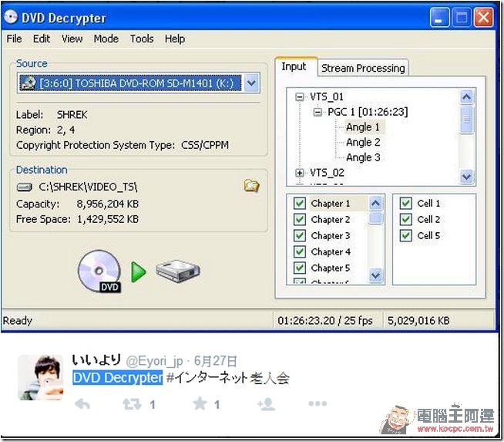Uncheck the Chapter 2 checkbox
The height and width of the screenshot is (442, 504).
click(300, 219)
